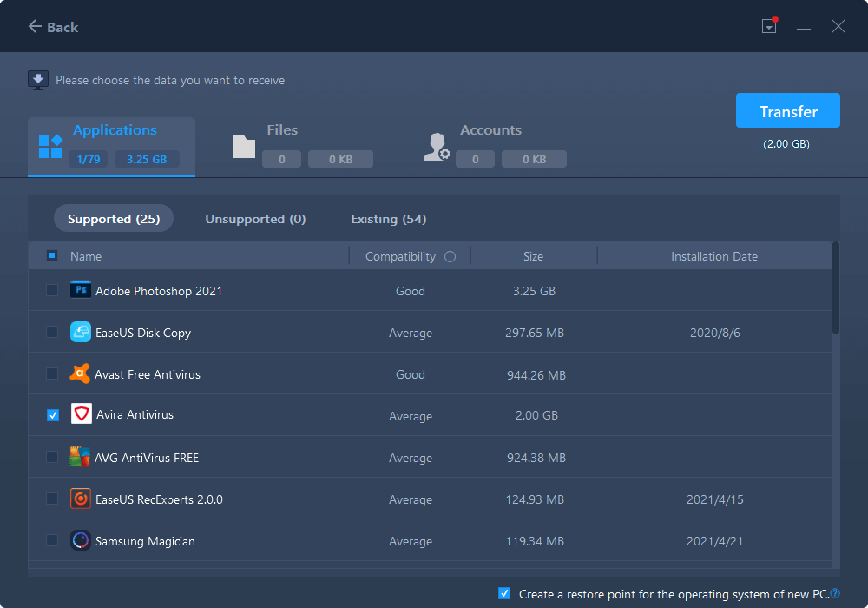The image size is (868, 608).
Task: Click the Samsung Magician icon
Action: pos(80,540)
